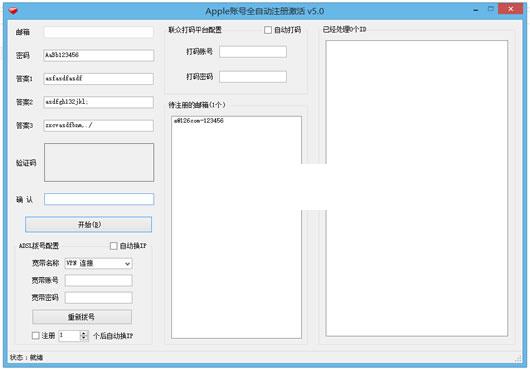Viewport: 530px width, 370px height.
Task: Click the red heart app icon in title bar
Action: click(x=13, y=11)
